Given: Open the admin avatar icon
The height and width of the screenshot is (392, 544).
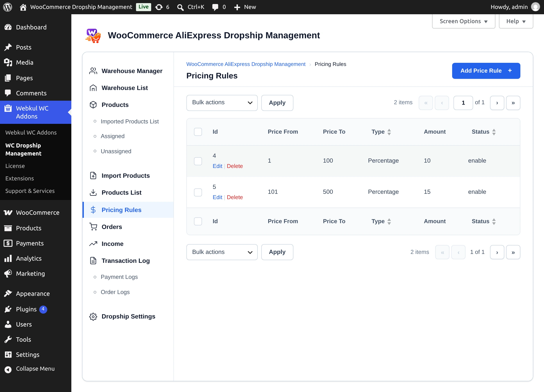Looking at the screenshot, I should [535, 7].
